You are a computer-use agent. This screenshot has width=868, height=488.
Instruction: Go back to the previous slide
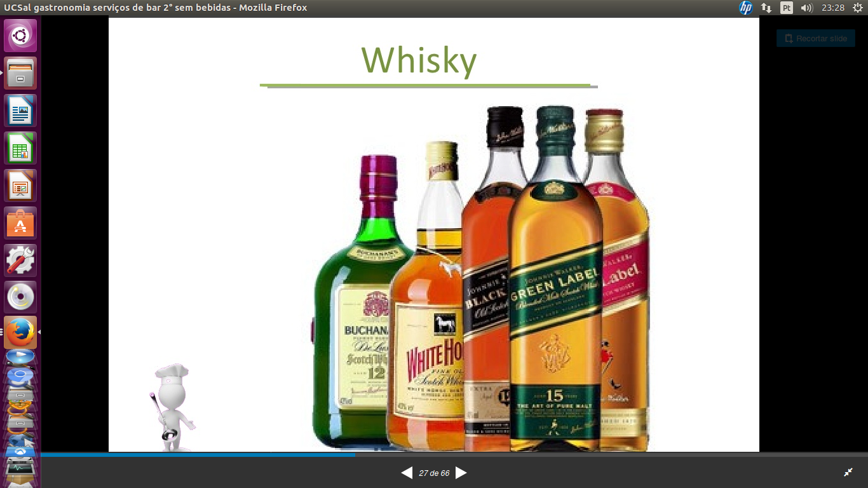tap(407, 473)
